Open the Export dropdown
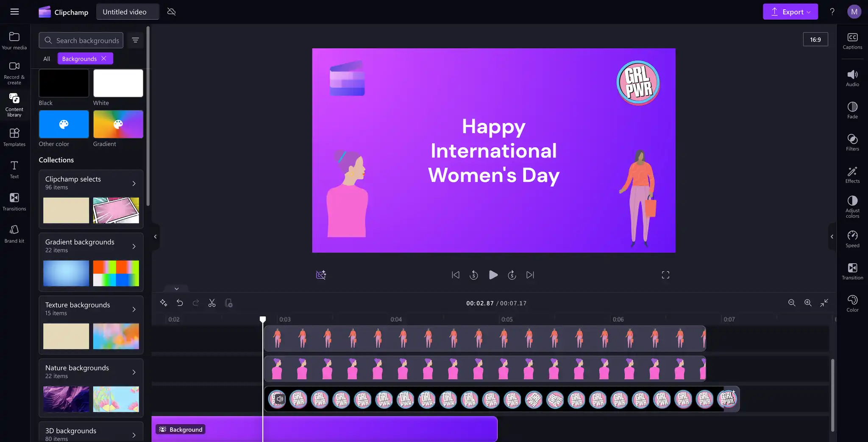This screenshot has height=442, width=868. coord(790,12)
